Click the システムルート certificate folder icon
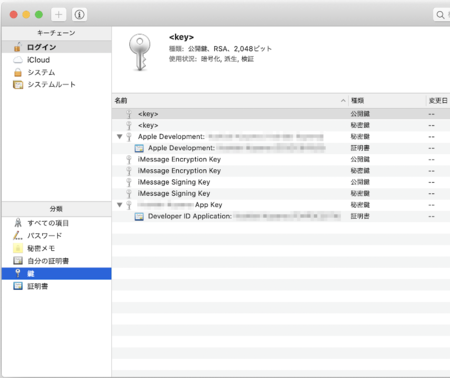The height and width of the screenshot is (378, 450). tap(18, 85)
